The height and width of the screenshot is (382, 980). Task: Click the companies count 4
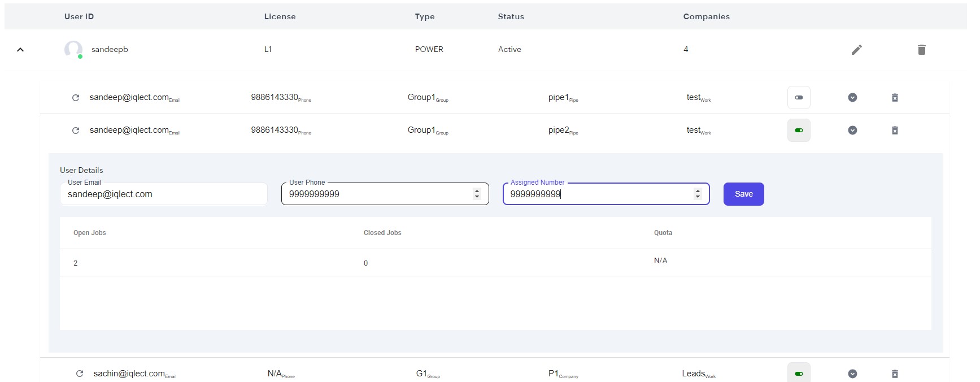click(x=686, y=49)
